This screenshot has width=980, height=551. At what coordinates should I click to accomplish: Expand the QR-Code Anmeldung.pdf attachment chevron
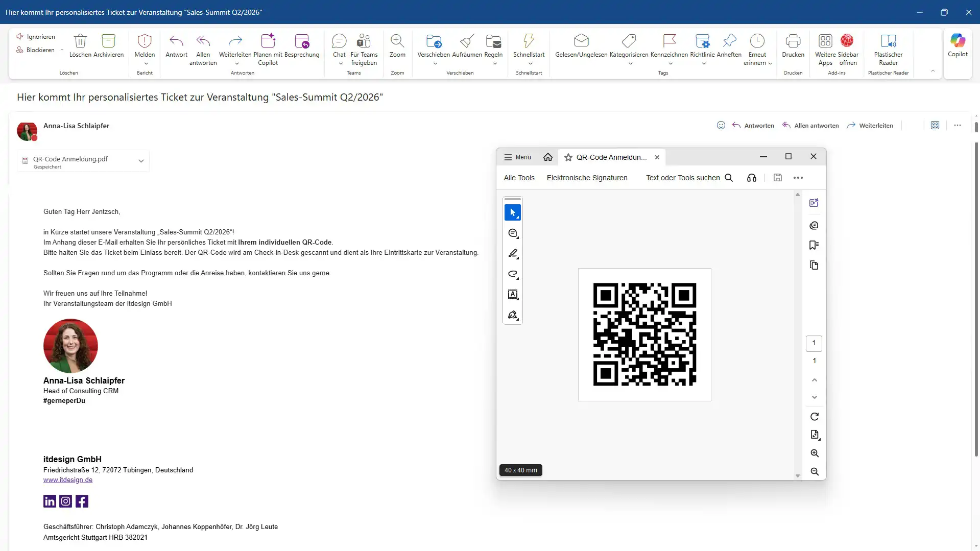point(141,161)
